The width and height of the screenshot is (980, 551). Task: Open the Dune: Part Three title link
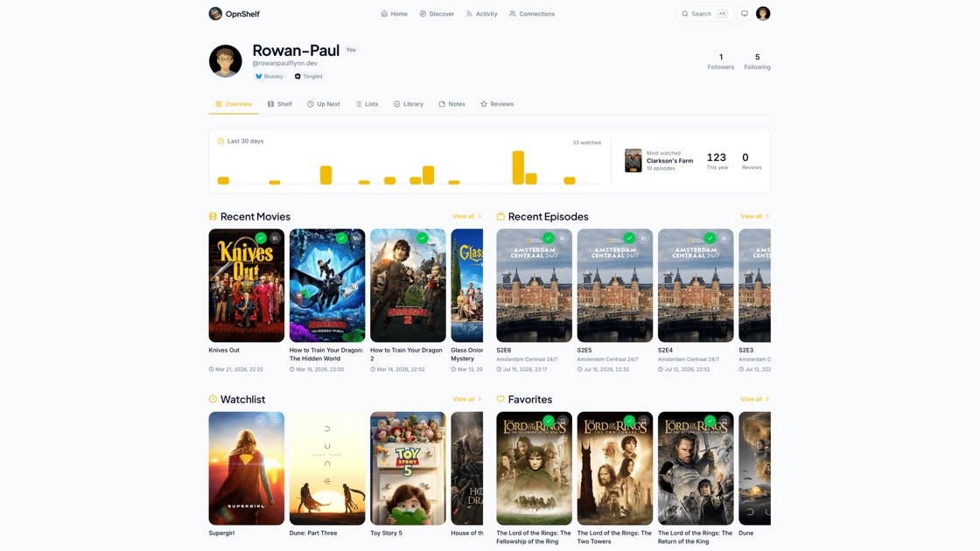pyautogui.click(x=313, y=533)
